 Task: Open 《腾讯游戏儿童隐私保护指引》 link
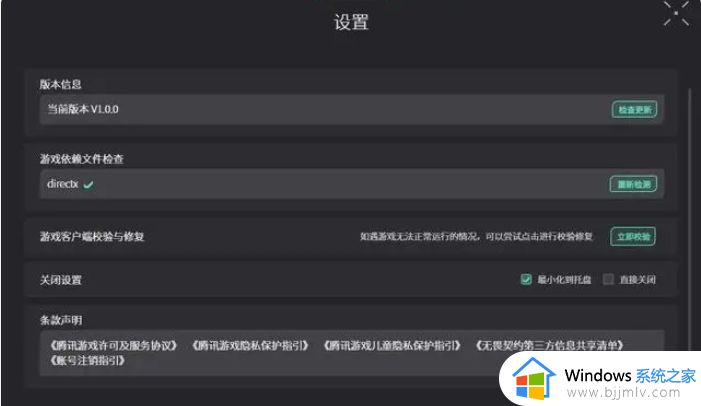click(392, 346)
